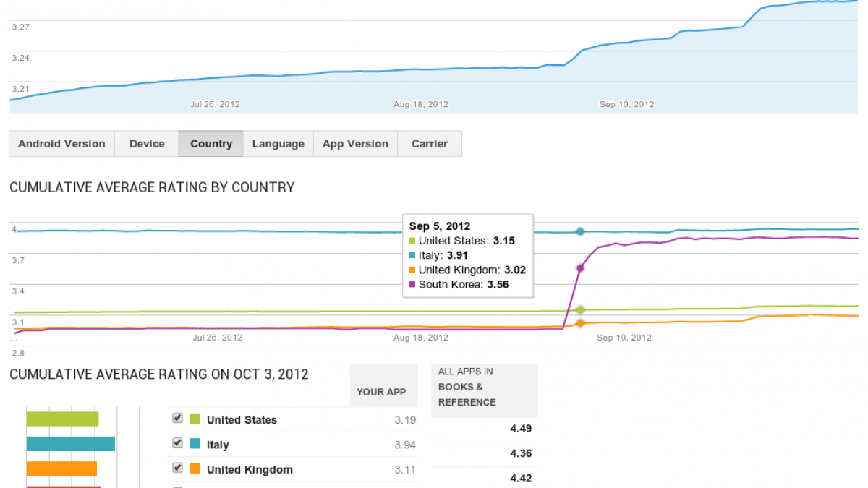
Task: Toggle the Italy checkbox
Action: [177, 444]
